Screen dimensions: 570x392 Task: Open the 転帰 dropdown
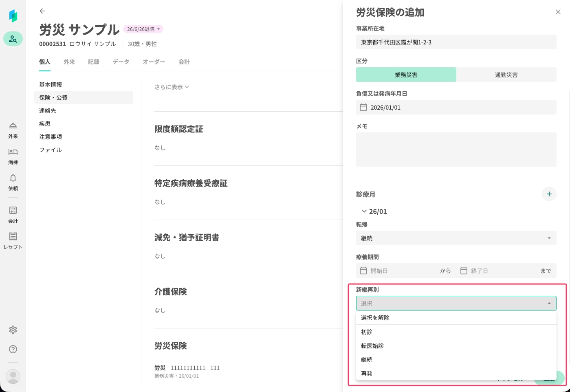(x=456, y=238)
